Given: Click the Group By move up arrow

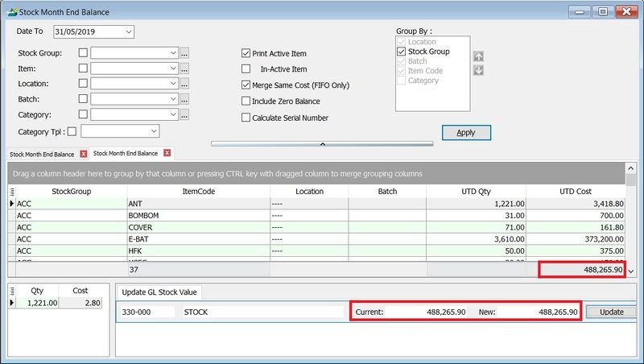Looking at the screenshot, I should click(478, 57).
